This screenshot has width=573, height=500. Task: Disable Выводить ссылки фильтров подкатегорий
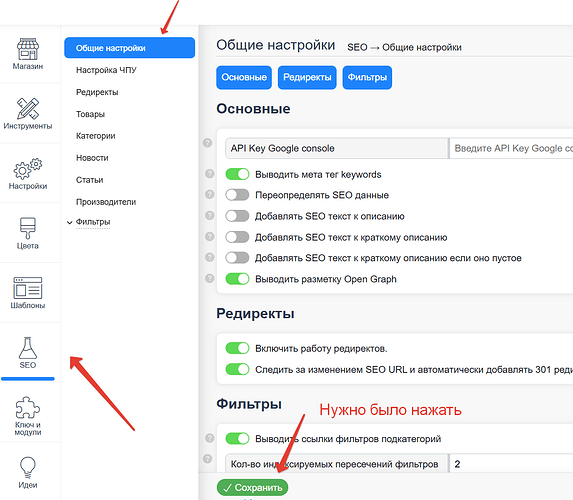[237, 438]
